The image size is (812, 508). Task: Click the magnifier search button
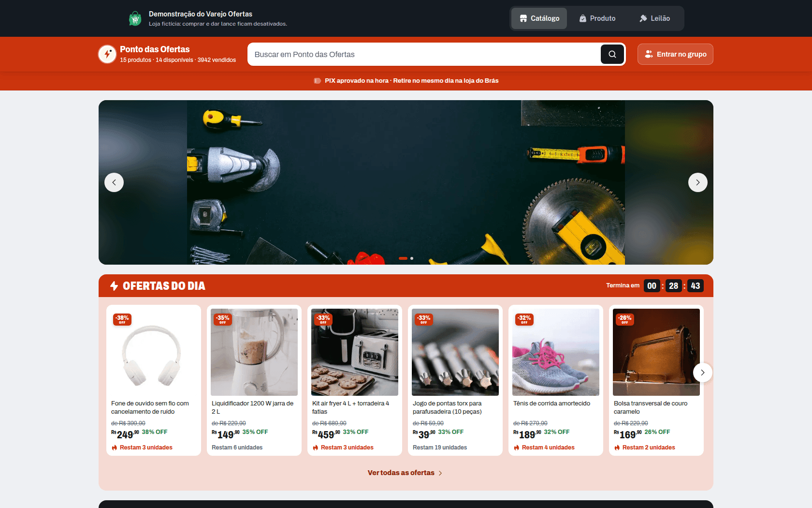point(612,54)
